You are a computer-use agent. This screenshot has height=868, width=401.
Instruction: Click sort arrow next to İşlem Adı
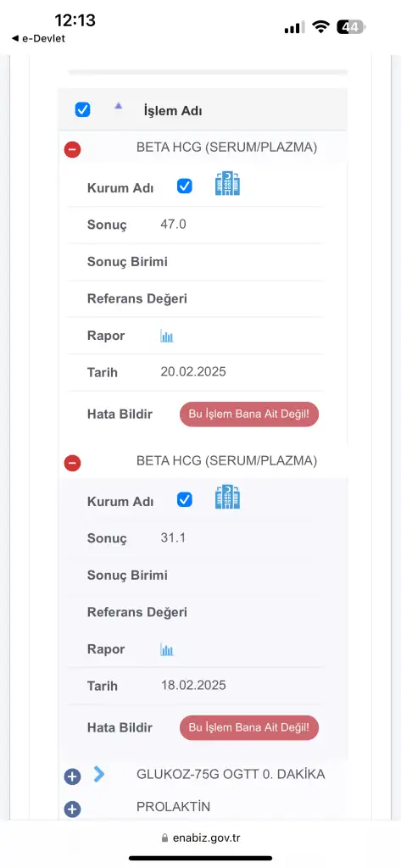pos(118,106)
